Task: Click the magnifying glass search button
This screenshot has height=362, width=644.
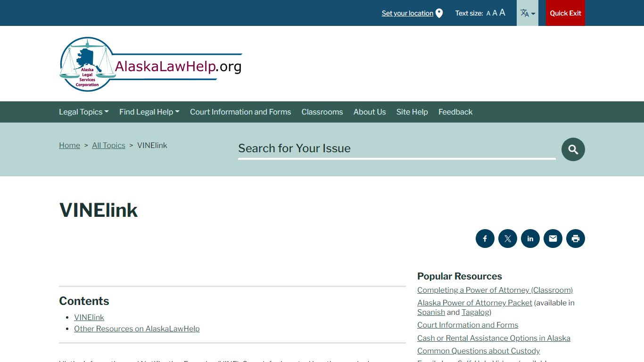Action: (x=573, y=149)
